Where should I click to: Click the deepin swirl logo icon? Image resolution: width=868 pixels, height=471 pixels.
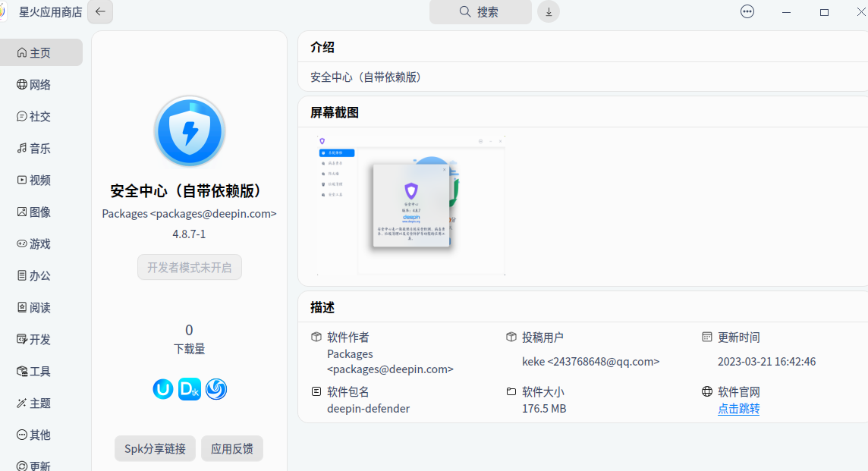[x=216, y=389]
